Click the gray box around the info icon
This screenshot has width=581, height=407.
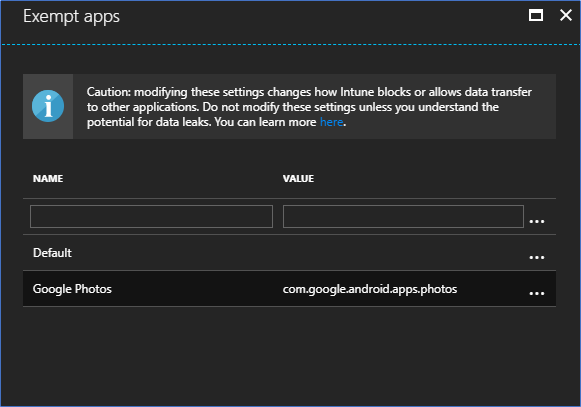(x=48, y=106)
